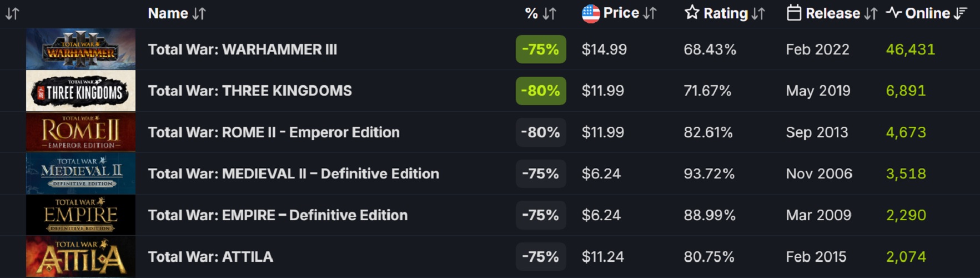Click the green -75% WARHAMMER III discount badge
The width and height of the screenshot is (980, 278).
pos(540,49)
